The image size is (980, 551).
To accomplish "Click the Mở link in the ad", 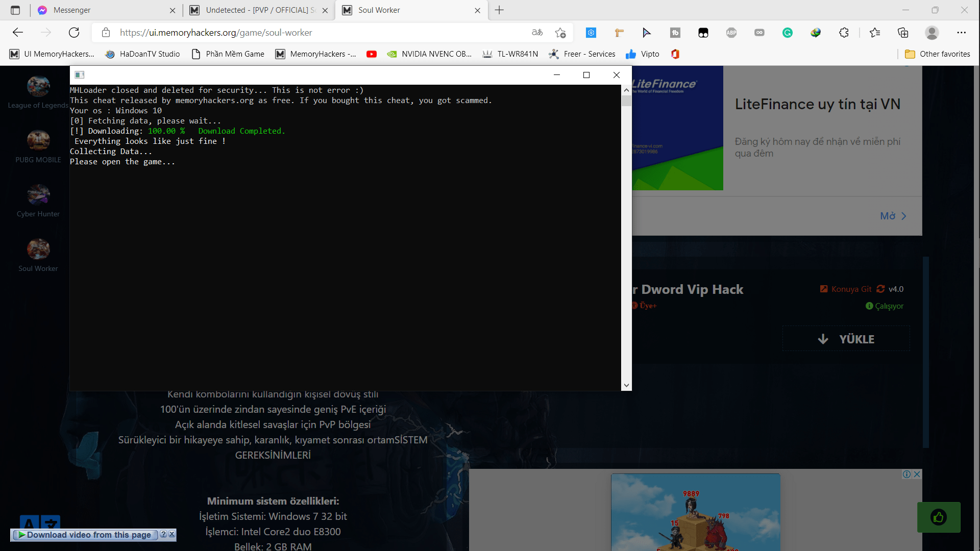I will coord(893,216).
